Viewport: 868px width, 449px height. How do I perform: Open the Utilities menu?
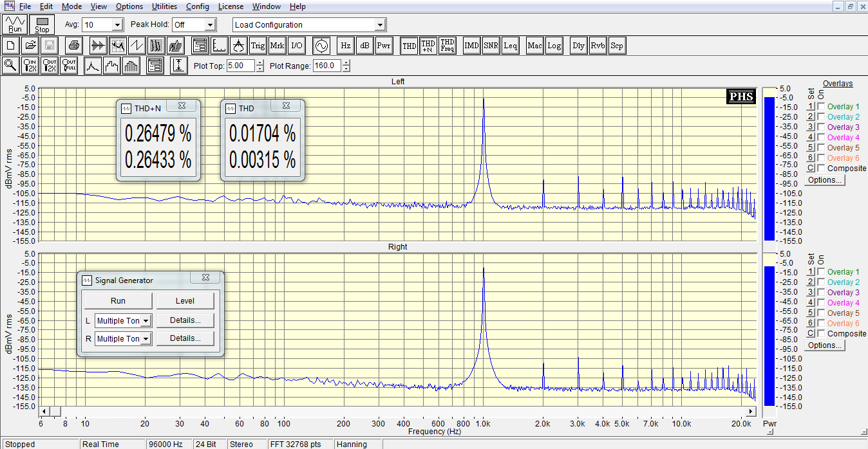click(164, 6)
